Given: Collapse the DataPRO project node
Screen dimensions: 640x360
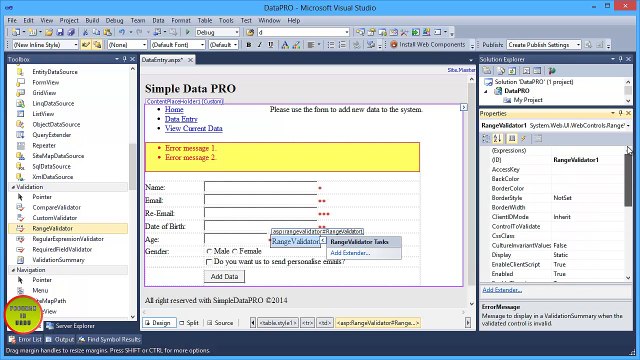Looking at the screenshot, I should 486,91.
